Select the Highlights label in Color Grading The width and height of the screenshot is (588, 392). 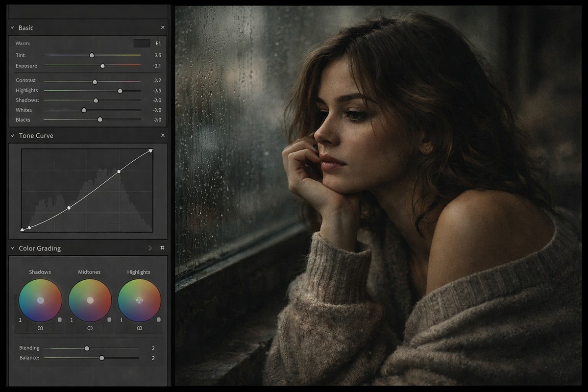point(139,272)
